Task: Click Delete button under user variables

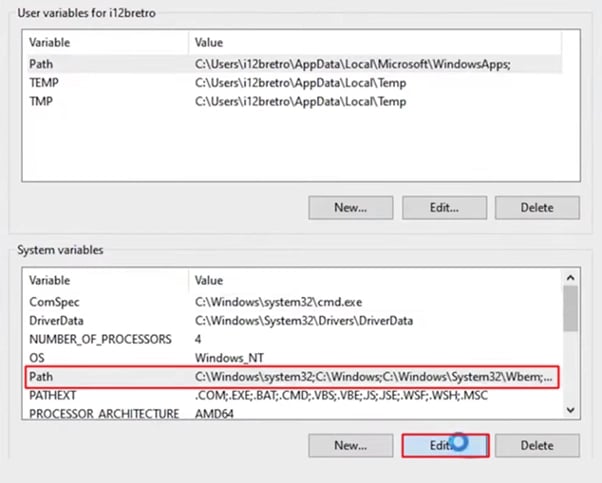Action: [537, 208]
